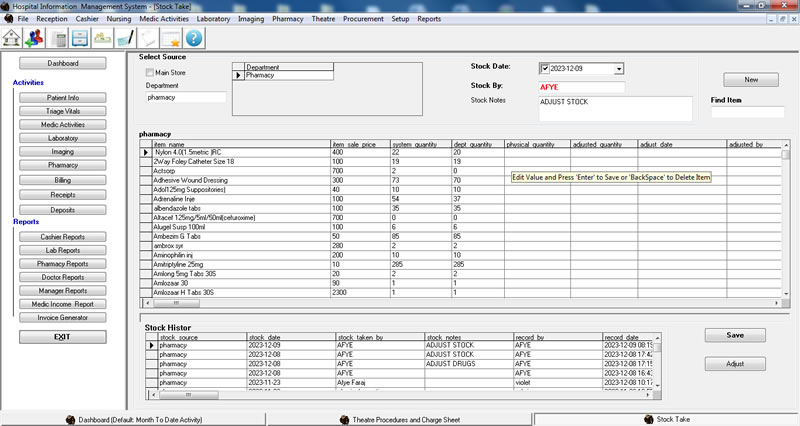Open help with the question mark icon
The image size is (800, 426).
point(194,38)
